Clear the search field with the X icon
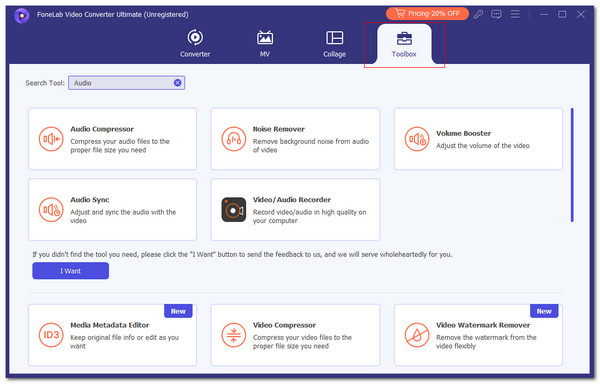The height and width of the screenshot is (384, 600). 178,83
